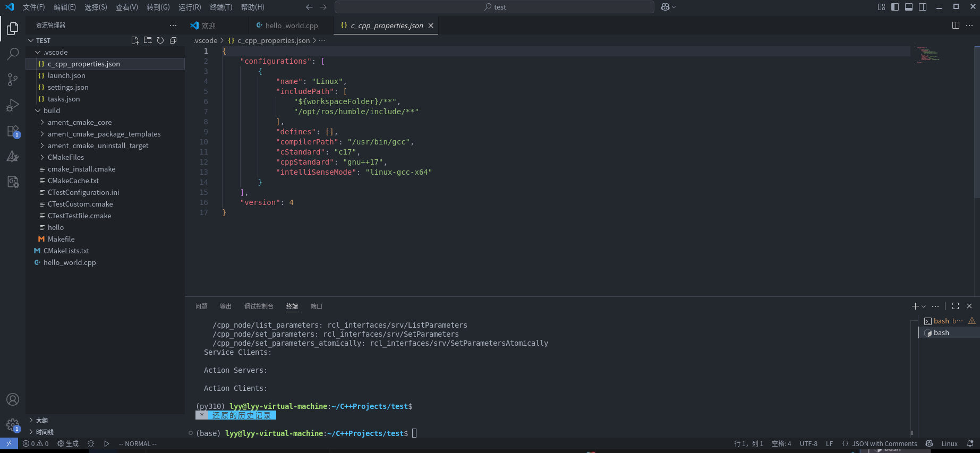Toggle the secondary side bar visibility
The height and width of the screenshot is (453, 980).
tap(923, 7)
